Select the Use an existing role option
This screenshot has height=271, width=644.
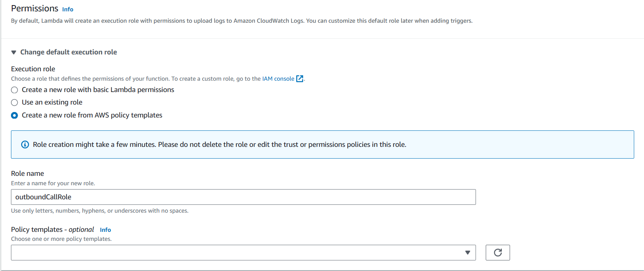(x=14, y=103)
